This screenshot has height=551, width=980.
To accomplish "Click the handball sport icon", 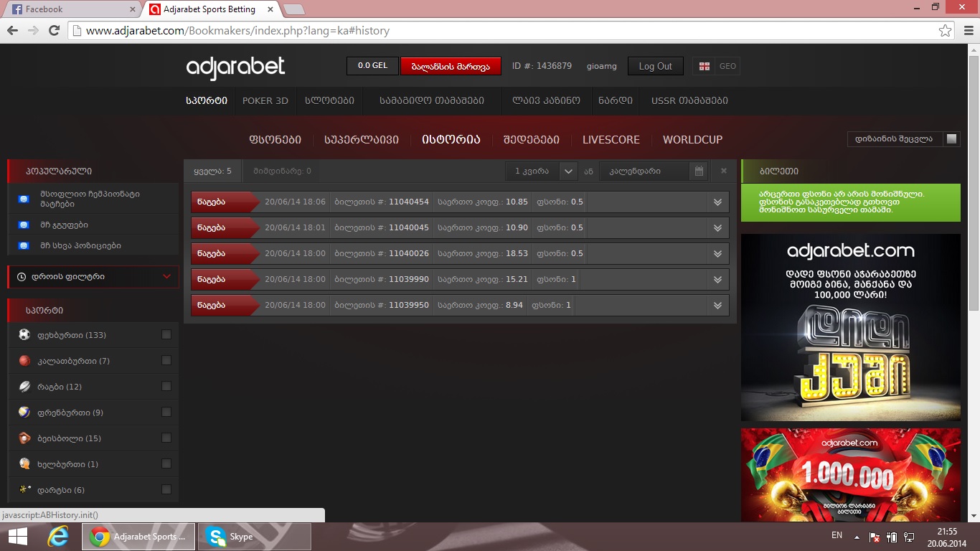I will [24, 464].
